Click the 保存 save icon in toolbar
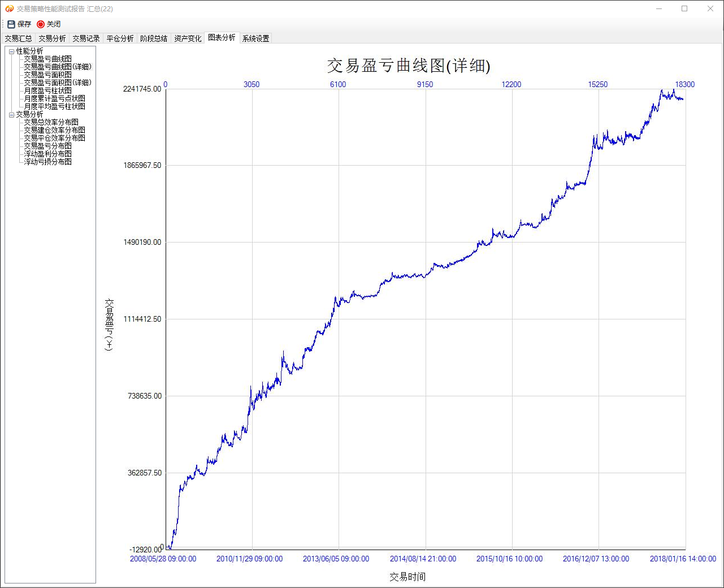 [11, 24]
